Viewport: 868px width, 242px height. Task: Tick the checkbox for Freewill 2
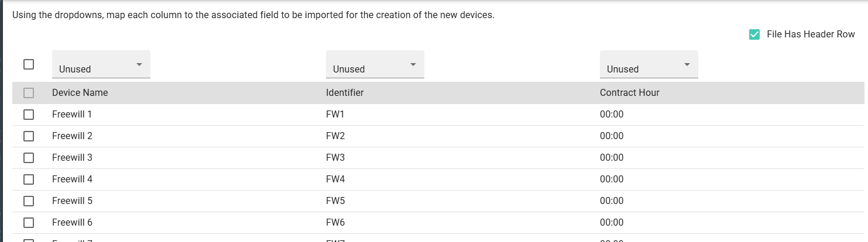tap(29, 136)
